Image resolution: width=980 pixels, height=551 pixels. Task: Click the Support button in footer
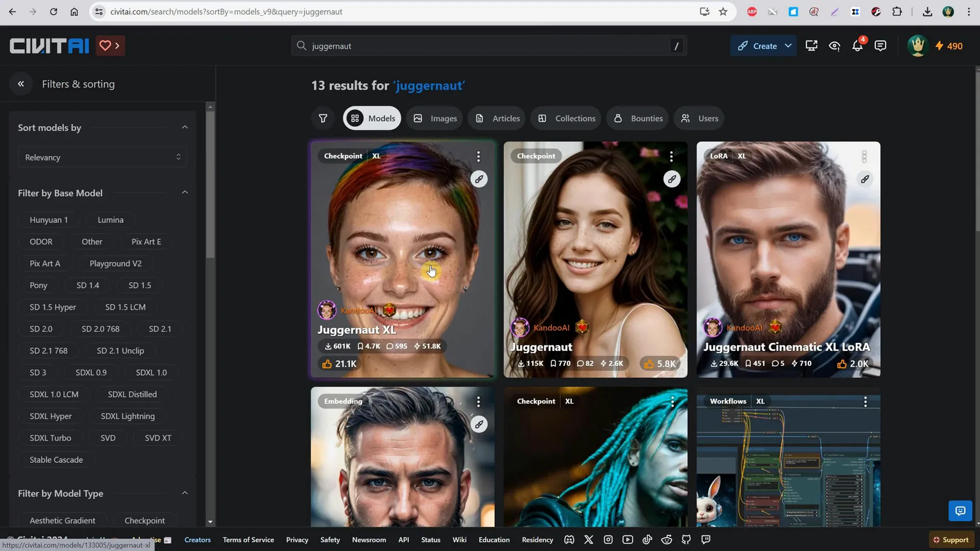pos(951,539)
